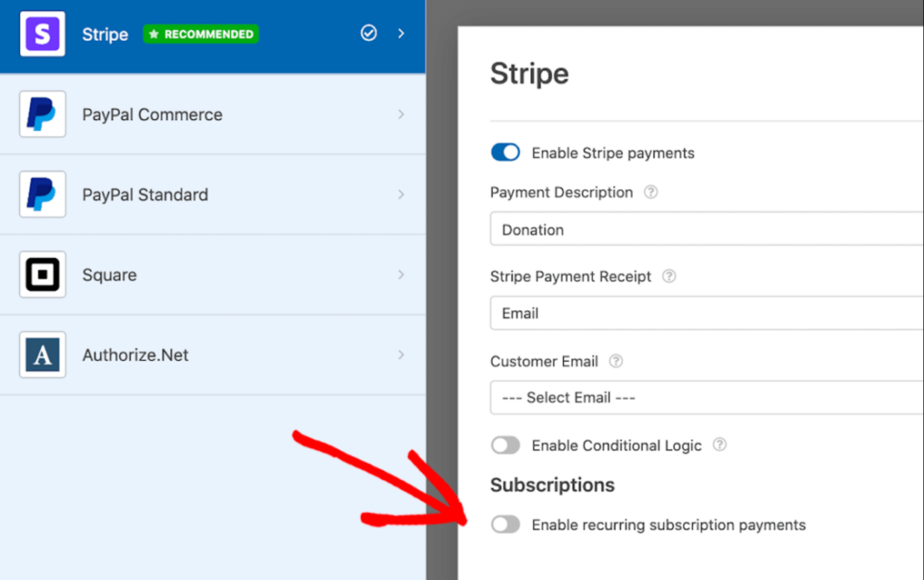
Task: Click the Subscriptions heading
Action: tap(551, 484)
